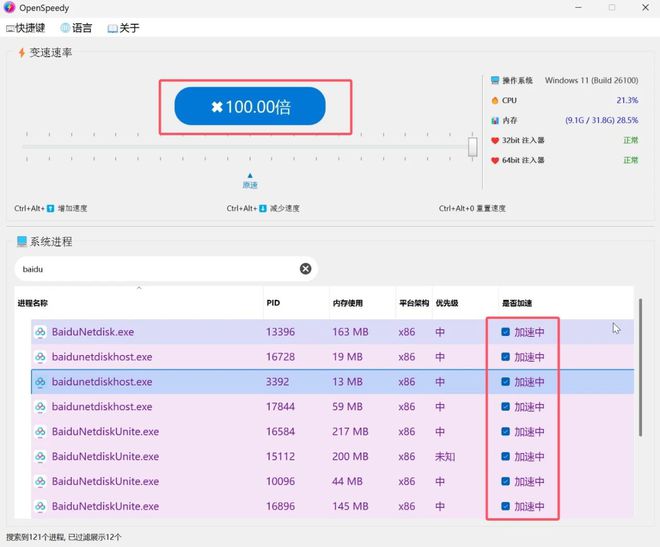Click process icon of baidunetdiskhost.exe PID 16728

(x=40, y=357)
